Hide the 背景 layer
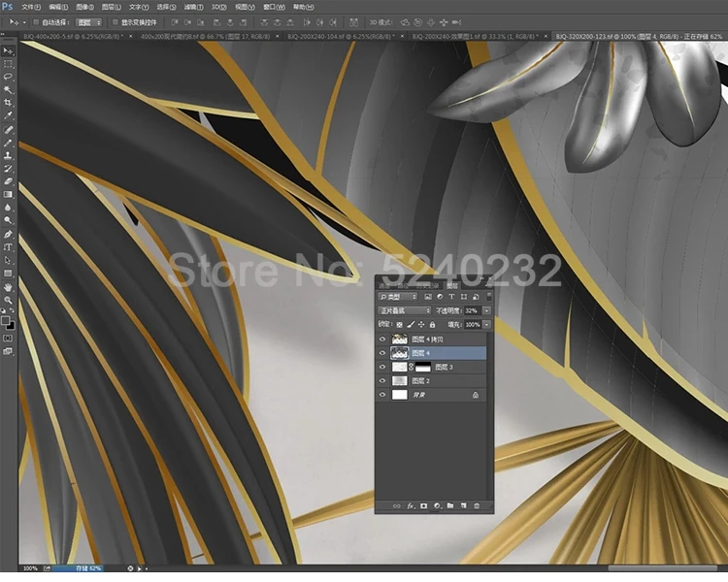Image resolution: width=728 pixels, height=582 pixels. click(x=382, y=395)
